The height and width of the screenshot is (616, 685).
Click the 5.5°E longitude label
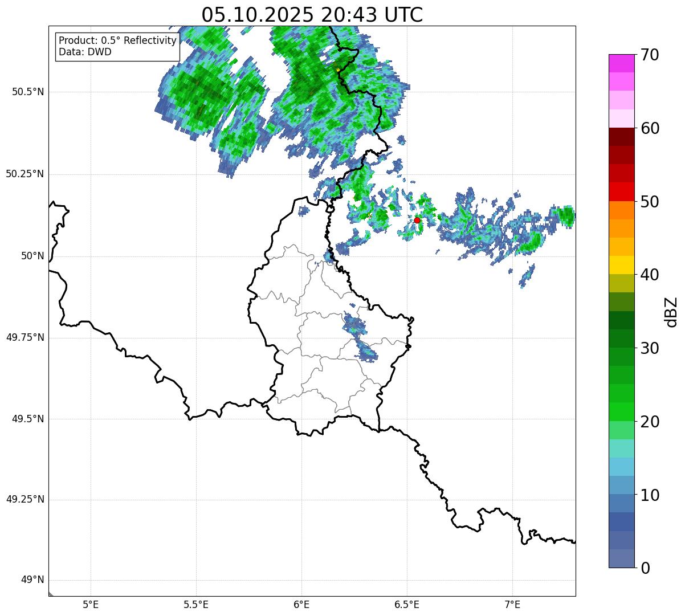196,605
